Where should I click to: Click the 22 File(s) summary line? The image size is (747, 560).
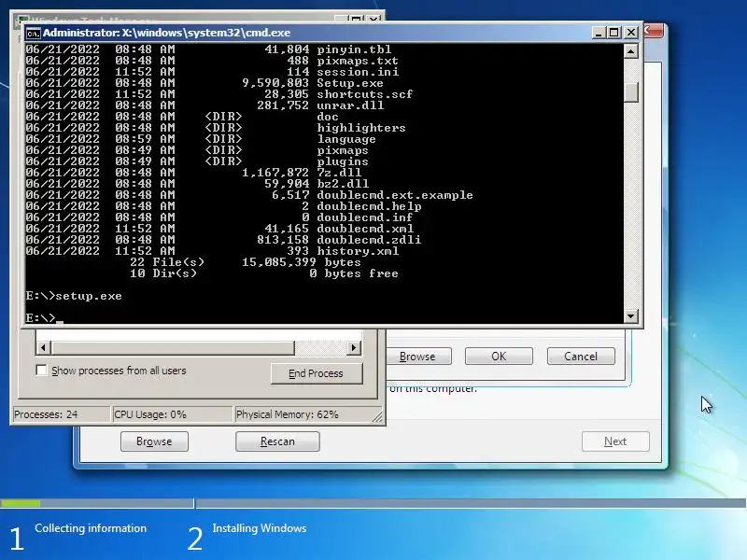coord(246,262)
